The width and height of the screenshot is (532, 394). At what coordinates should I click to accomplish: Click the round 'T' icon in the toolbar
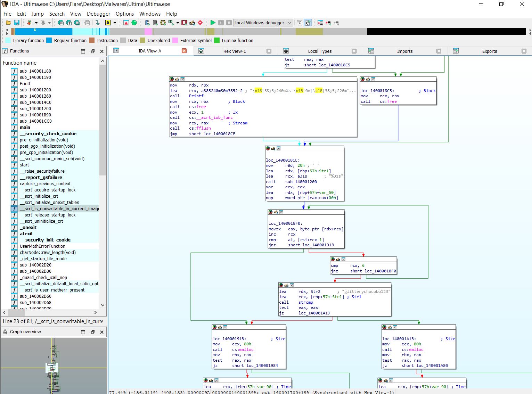69,23
